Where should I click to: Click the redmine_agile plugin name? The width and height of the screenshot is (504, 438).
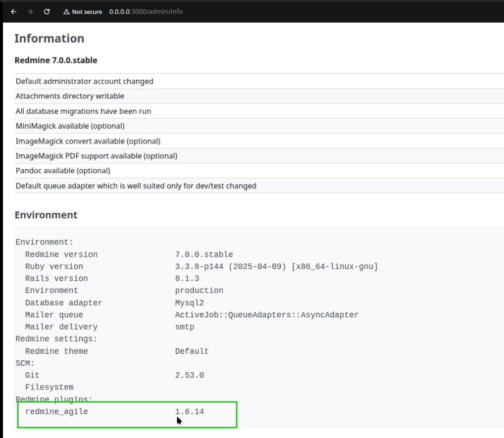[56, 411]
